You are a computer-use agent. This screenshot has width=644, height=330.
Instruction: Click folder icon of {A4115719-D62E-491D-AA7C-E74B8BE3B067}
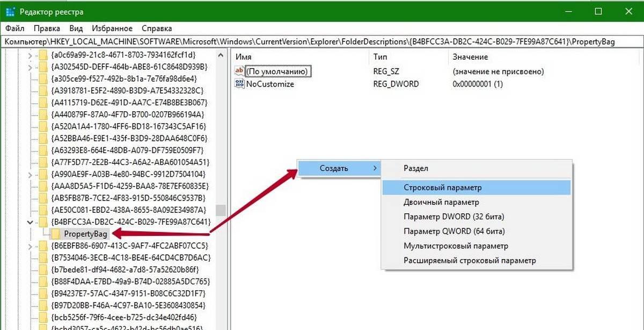pos(43,102)
